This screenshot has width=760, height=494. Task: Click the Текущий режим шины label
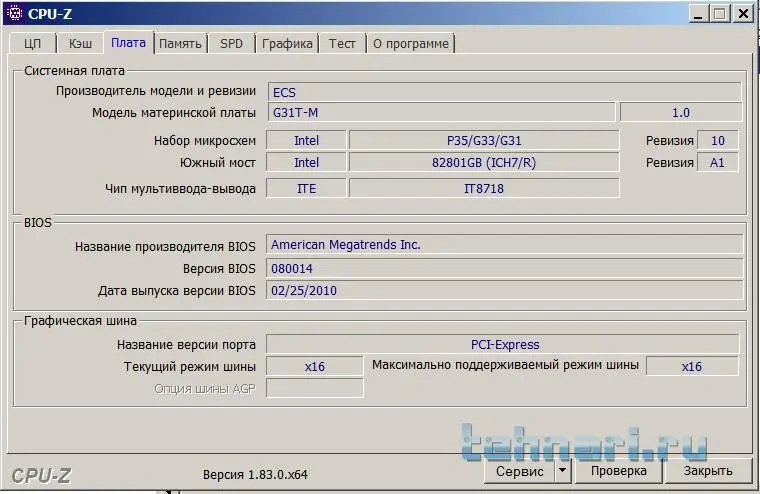190,367
